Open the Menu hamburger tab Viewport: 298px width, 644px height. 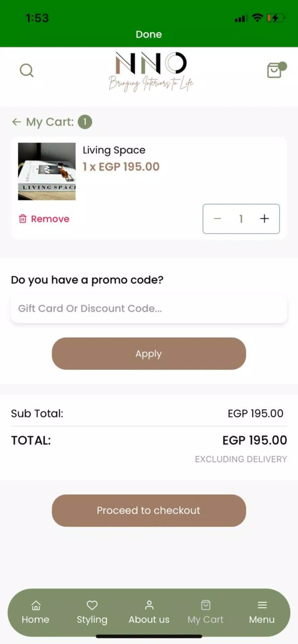(262, 612)
